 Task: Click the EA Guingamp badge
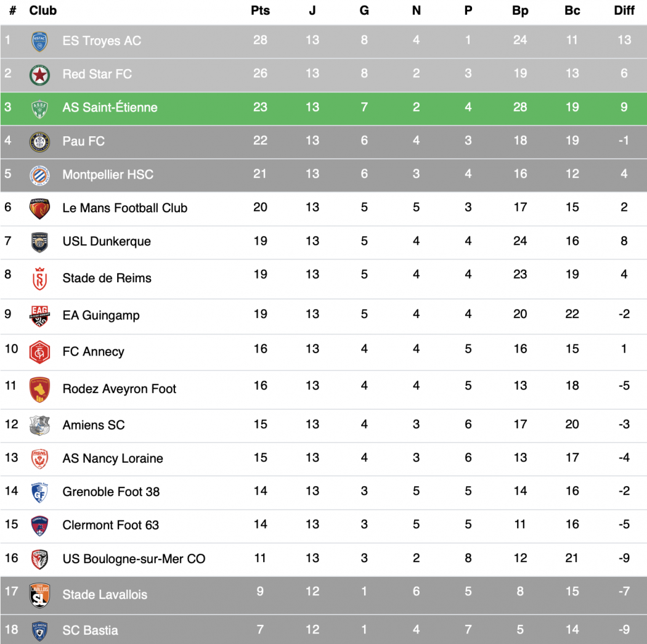(39, 316)
